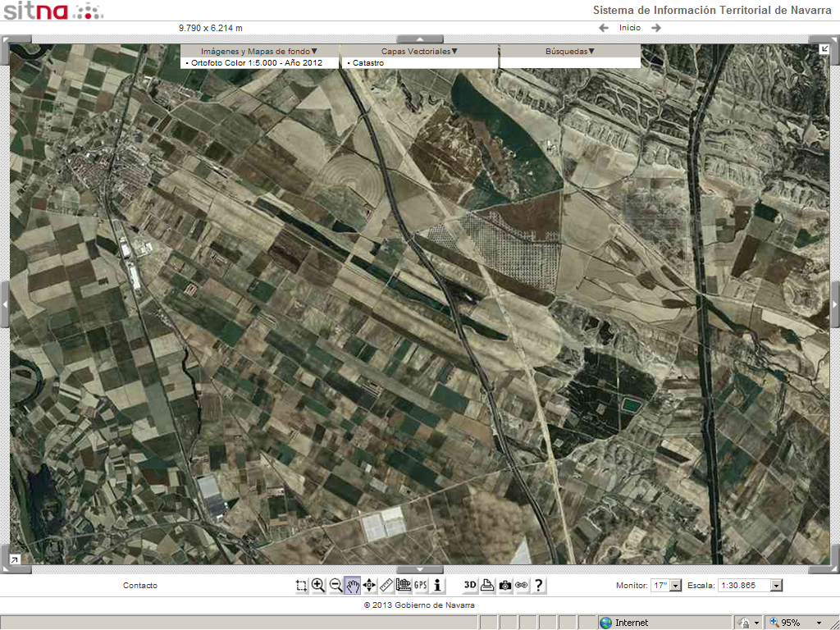Image resolution: width=840 pixels, height=630 pixels.
Task: Click the Contacto link
Action: click(x=140, y=586)
